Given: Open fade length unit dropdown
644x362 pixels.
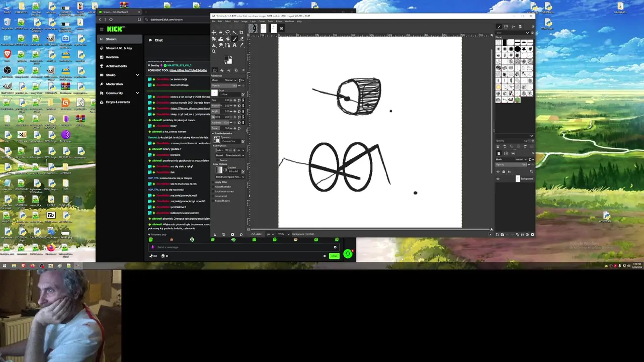Looking at the screenshot, I should [240, 150].
